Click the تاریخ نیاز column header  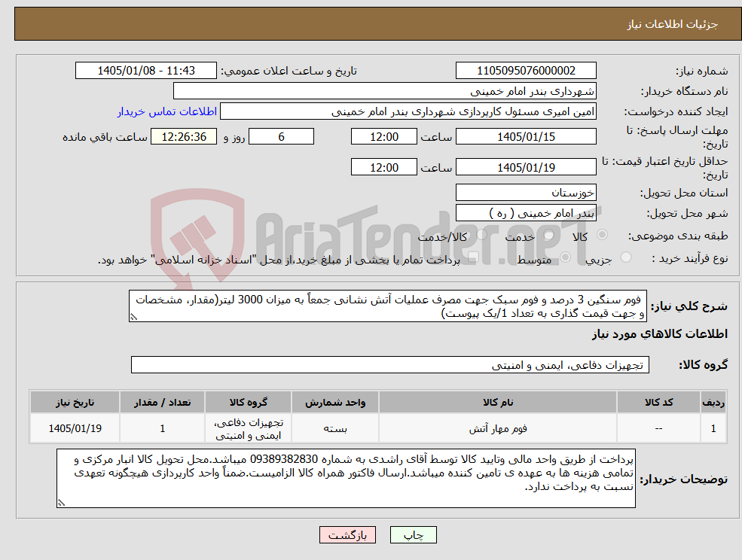click(x=75, y=403)
